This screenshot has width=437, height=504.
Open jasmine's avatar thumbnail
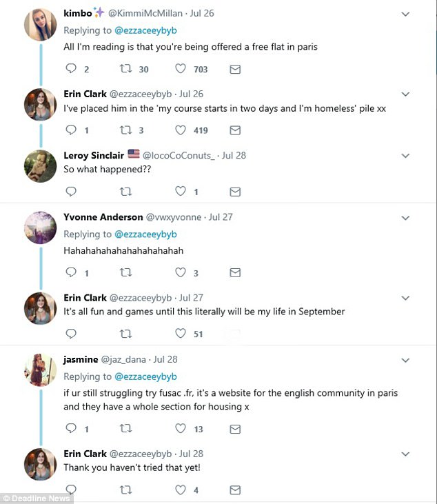pos(40,370)
